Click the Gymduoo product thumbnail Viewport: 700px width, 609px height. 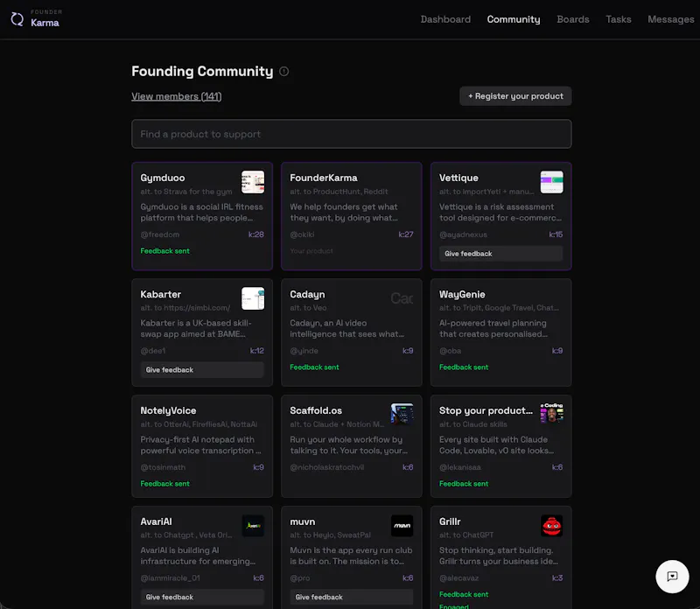pos(253,182)
